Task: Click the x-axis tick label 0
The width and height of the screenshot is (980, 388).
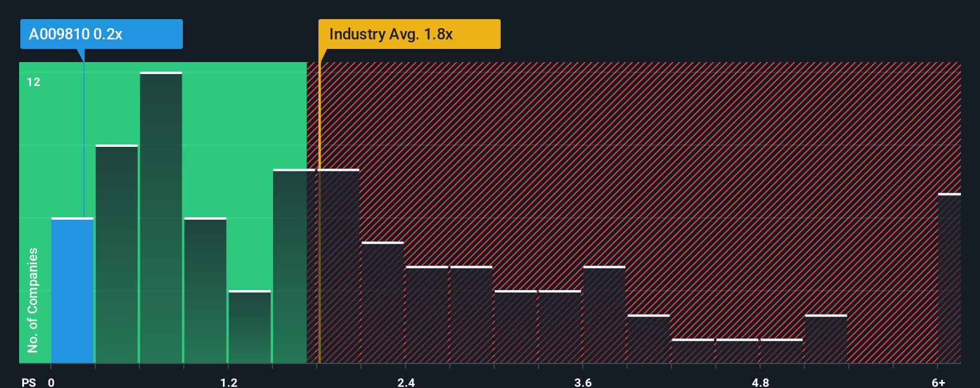Action: coord(51,382)
